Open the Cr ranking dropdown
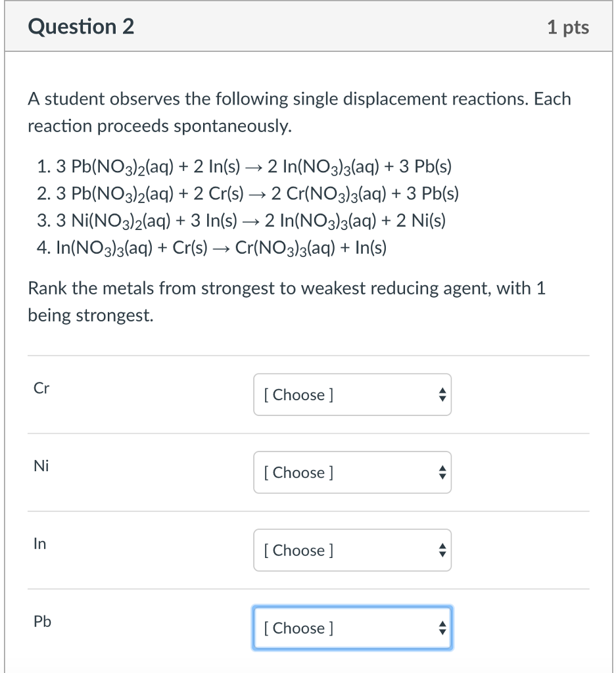 [x=352, y=394]
